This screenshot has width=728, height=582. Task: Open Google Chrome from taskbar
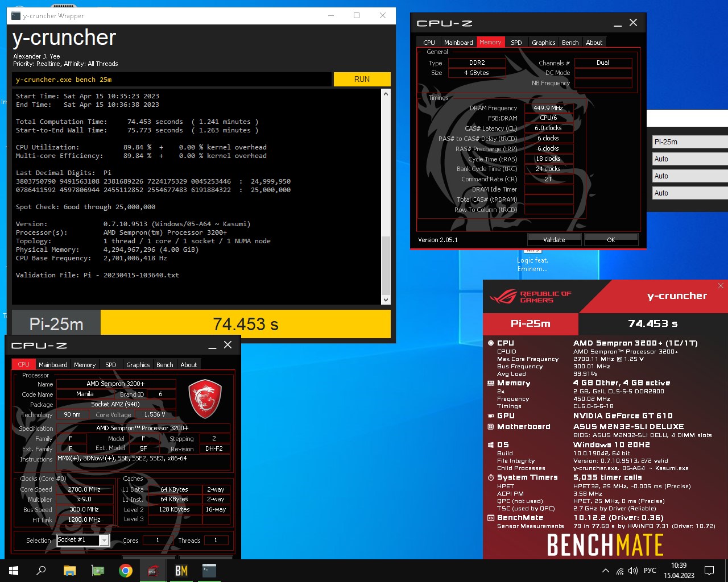pyautogui.click(x=126, y=571)
